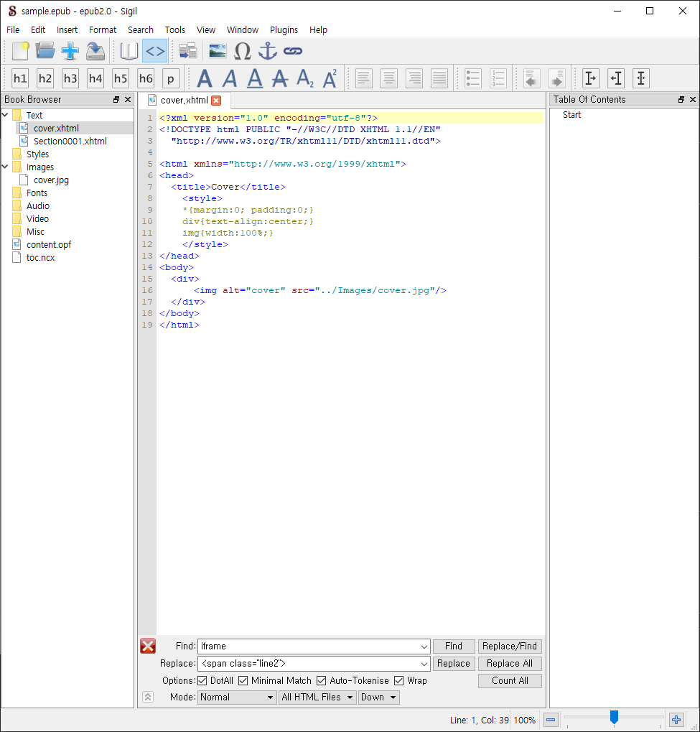Insert a link using chain icon
The width and height of the screenshot is (700, 732).
coord(293,51)
